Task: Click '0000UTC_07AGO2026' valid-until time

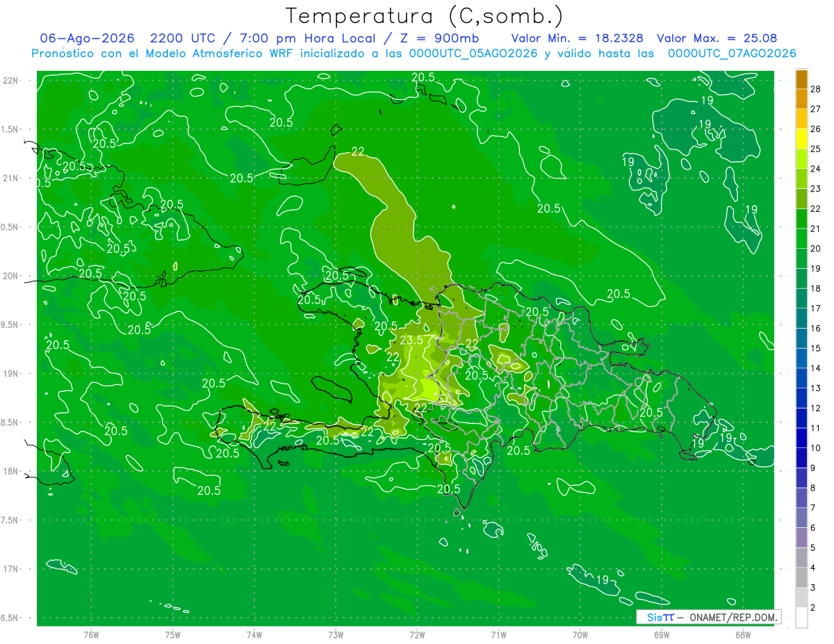Action: click(732, 53)
